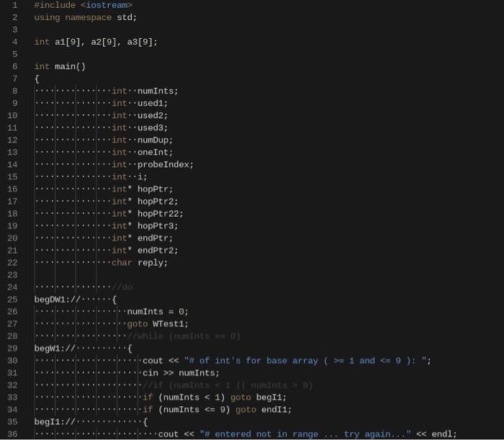Click the pointer "endPtr2;" on line 21
The image size is (504, 440).
click(158, 251)
